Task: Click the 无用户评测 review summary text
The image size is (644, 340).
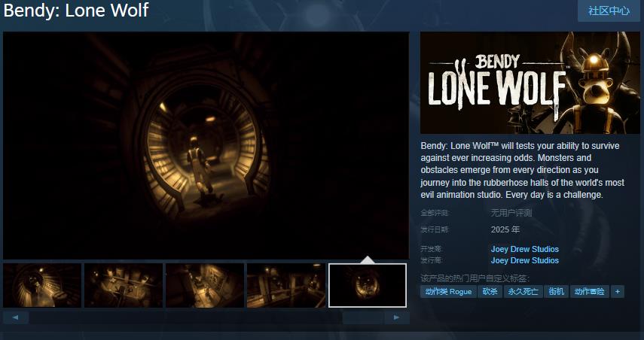Action: click(x=511, y=213)
